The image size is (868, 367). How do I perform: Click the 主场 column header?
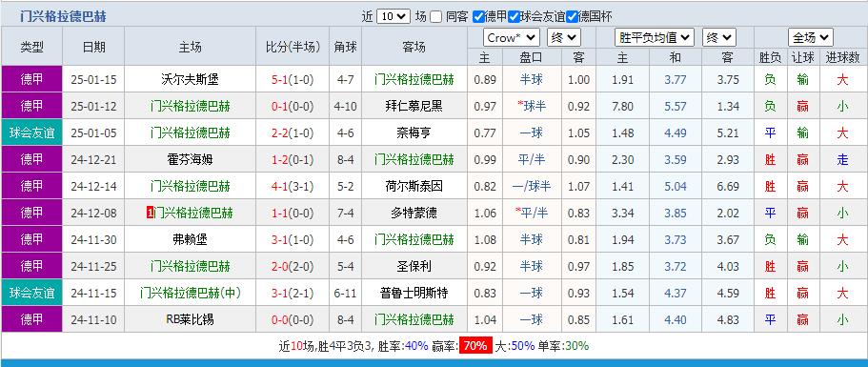point(190,47)
